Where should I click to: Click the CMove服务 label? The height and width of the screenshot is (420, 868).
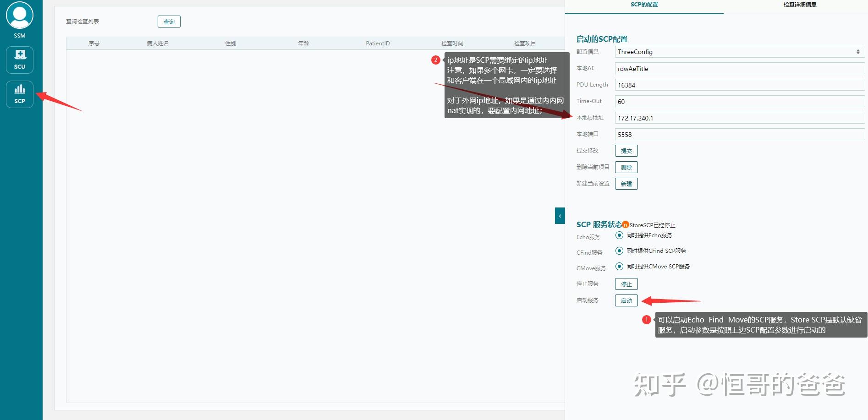[x=591, y=268]
